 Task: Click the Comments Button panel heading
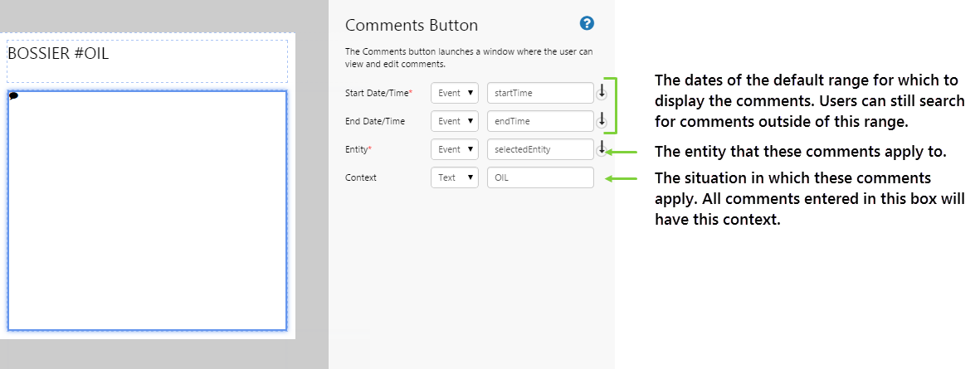pos(412,26)
